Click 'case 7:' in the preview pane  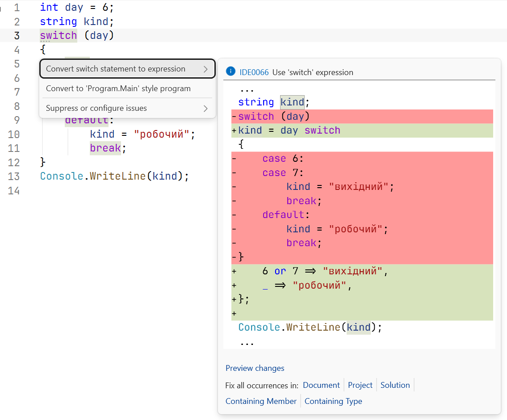click(x=283, y=172)
